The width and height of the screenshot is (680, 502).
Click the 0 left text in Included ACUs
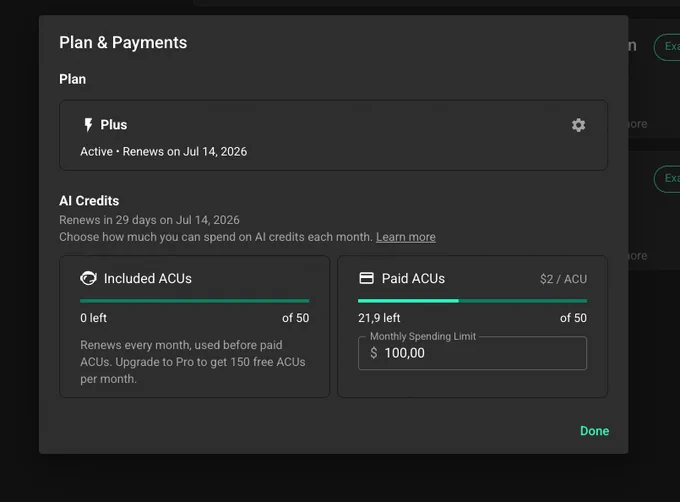pos(93,318)
